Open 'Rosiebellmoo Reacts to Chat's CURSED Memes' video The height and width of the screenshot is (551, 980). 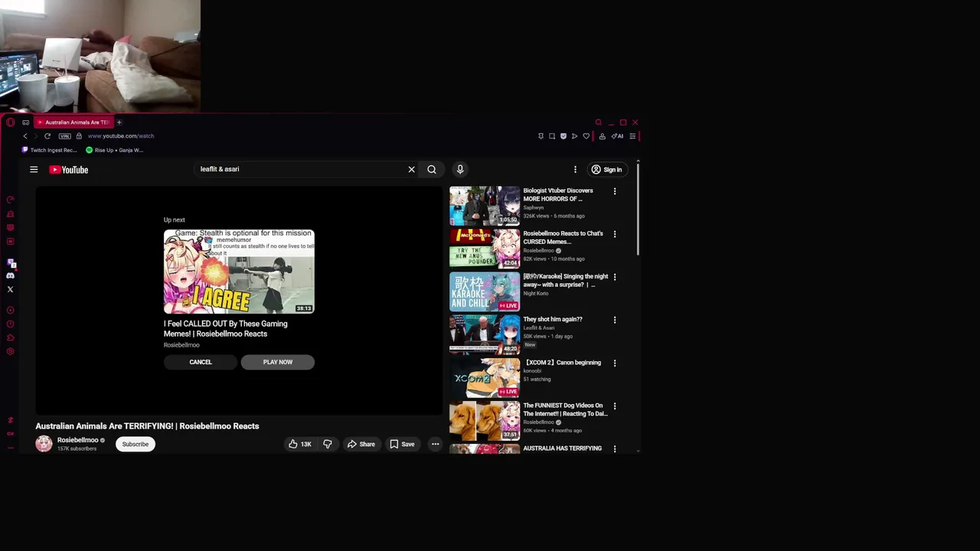click(563, 237)
